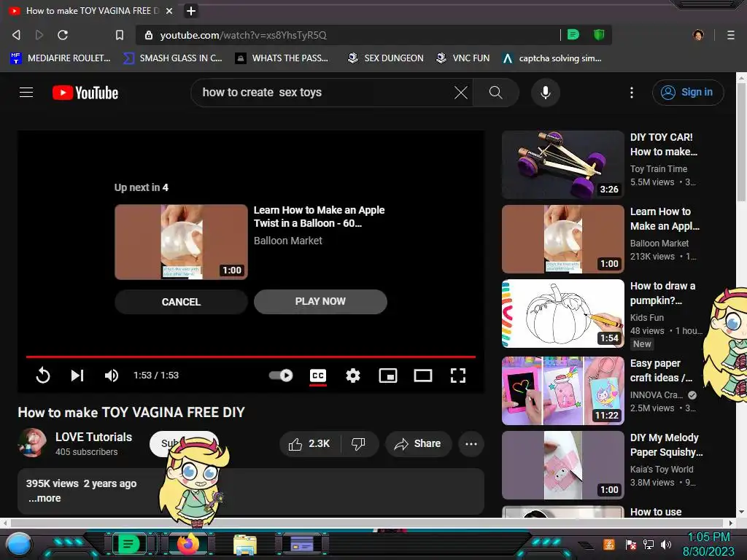The height and width of the screenshot is (560, 747).
Task: Sign in to YouTube
Action: pyautogui.click(x=688, y=93)
